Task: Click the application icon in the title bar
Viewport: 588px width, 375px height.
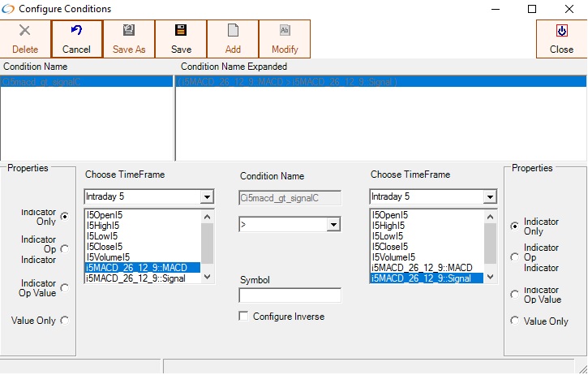Action: coord(8,9)
